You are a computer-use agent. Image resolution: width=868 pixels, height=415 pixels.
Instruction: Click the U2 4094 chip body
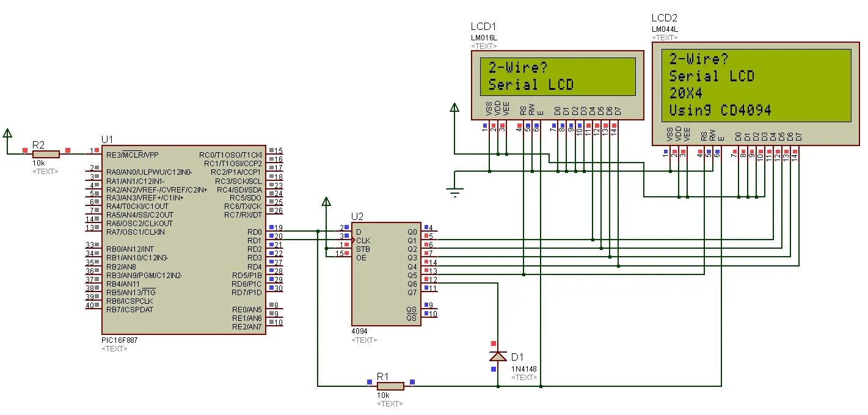(386, 273)
